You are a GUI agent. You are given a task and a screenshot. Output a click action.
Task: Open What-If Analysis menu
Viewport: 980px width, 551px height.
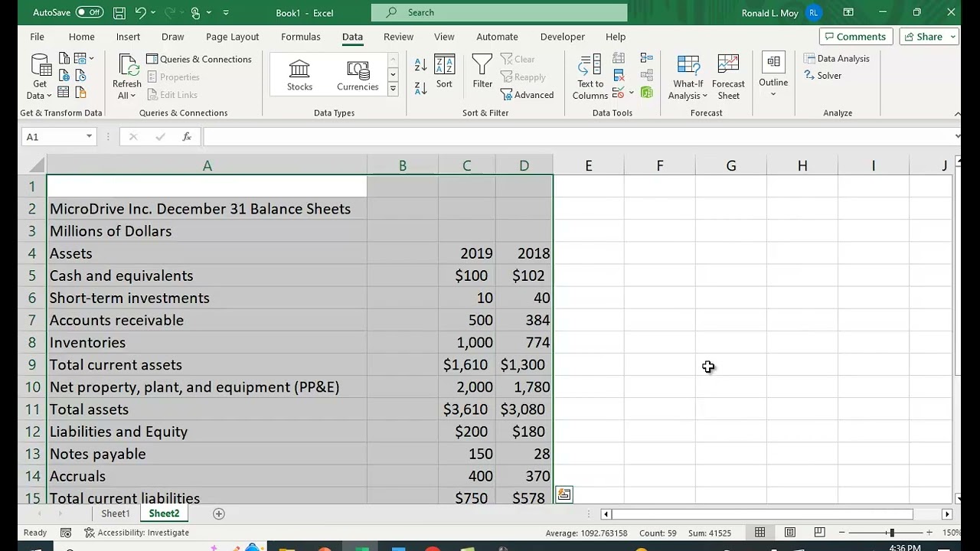pyautogui.click(x=688, y=77)
